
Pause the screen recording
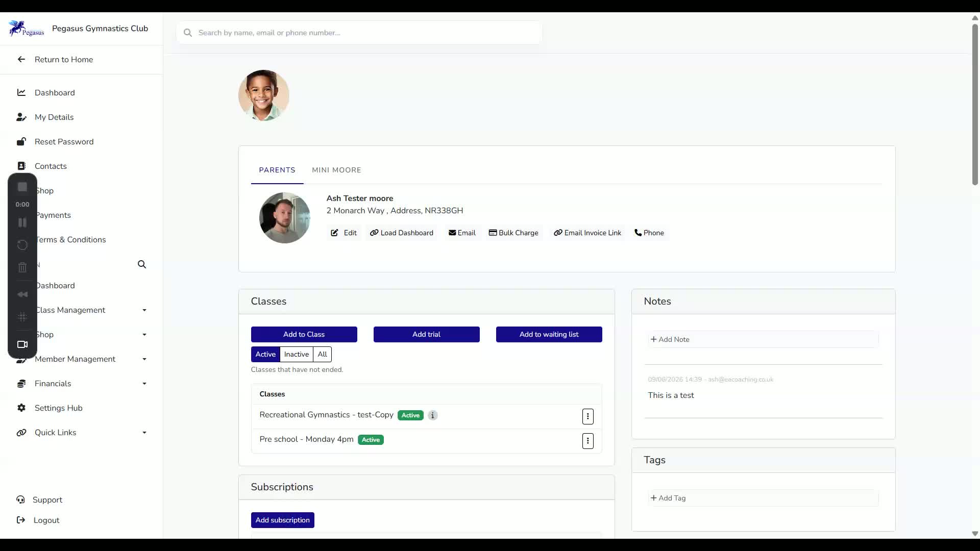[x=22, y=222]
